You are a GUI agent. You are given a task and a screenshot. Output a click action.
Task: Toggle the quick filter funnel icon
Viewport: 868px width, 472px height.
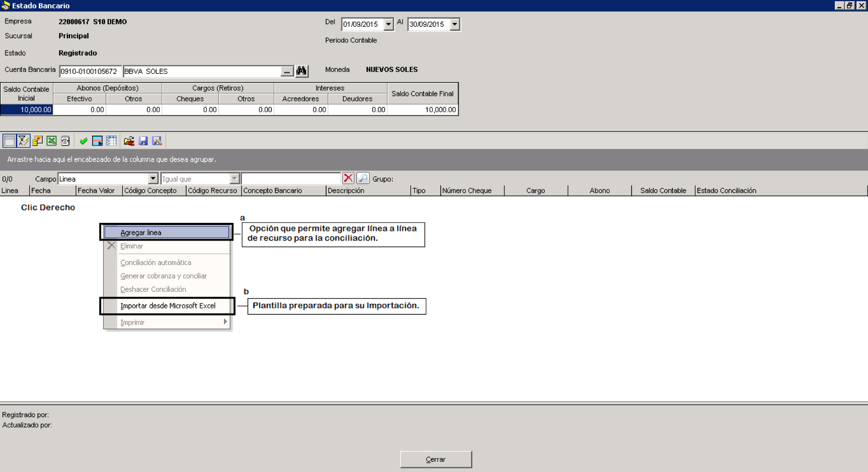click(23, 141)
